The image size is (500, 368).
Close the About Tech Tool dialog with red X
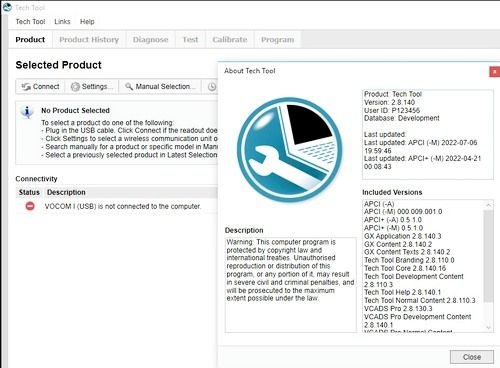pos(495,71)
